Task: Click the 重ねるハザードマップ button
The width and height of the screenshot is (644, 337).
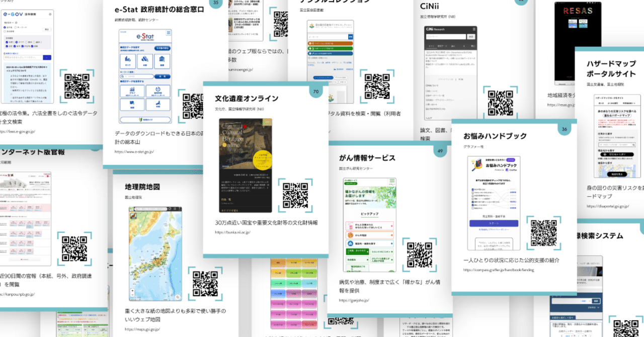Action: [617, 116]
